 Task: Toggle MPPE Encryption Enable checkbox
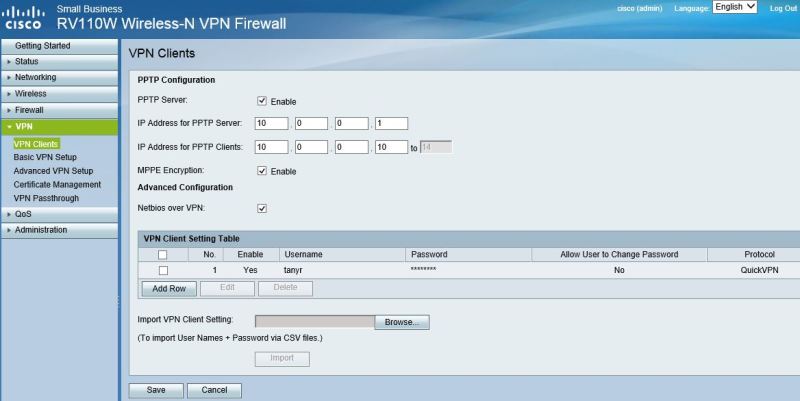262,171
